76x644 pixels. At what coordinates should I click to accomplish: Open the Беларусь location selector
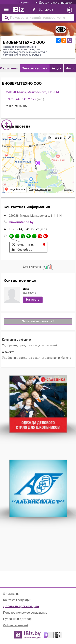pos(43,9)
